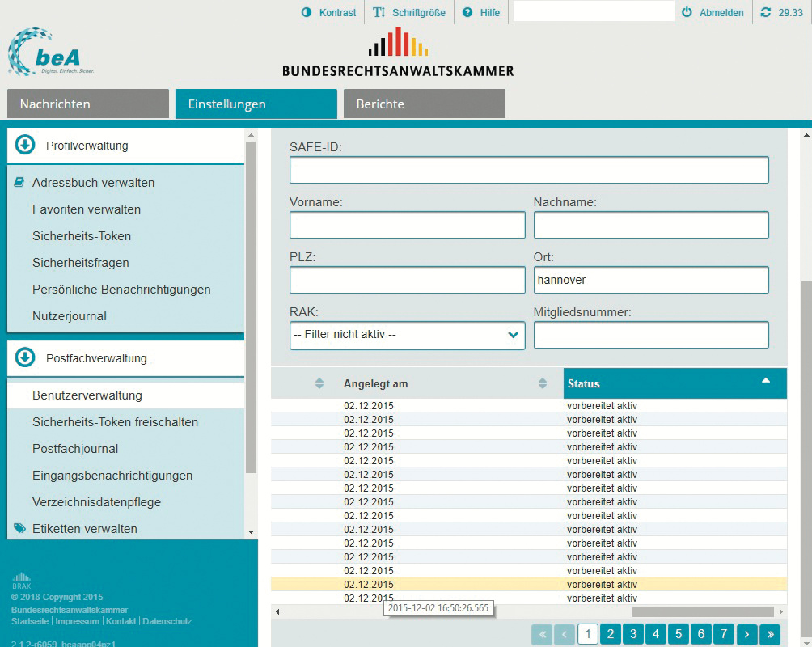Sort table by Angelegt am column
812x647 pixels.
[543, 383]
